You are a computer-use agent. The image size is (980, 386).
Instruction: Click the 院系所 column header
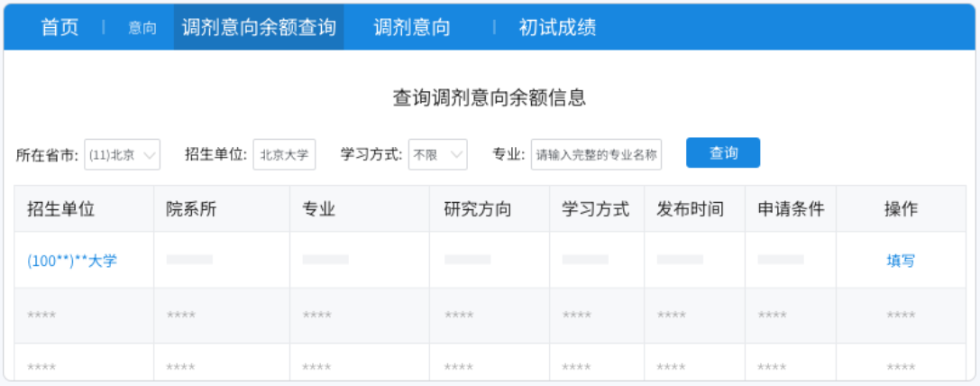point(191,209)
